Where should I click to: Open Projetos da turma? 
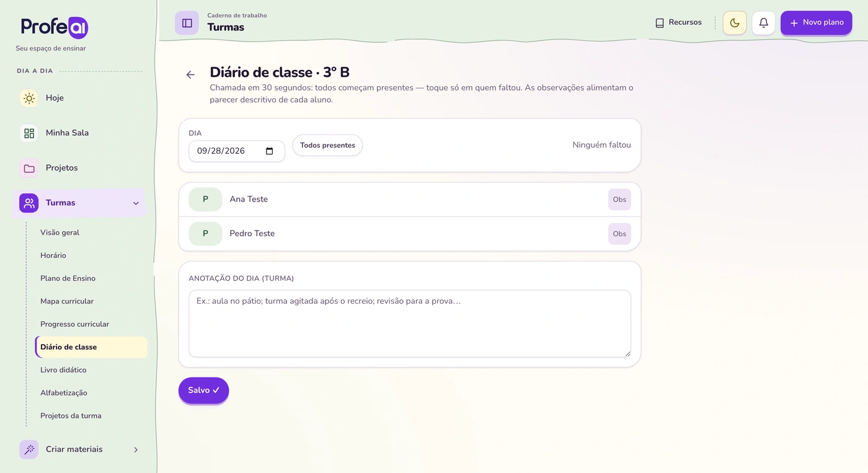coord(71,416)
